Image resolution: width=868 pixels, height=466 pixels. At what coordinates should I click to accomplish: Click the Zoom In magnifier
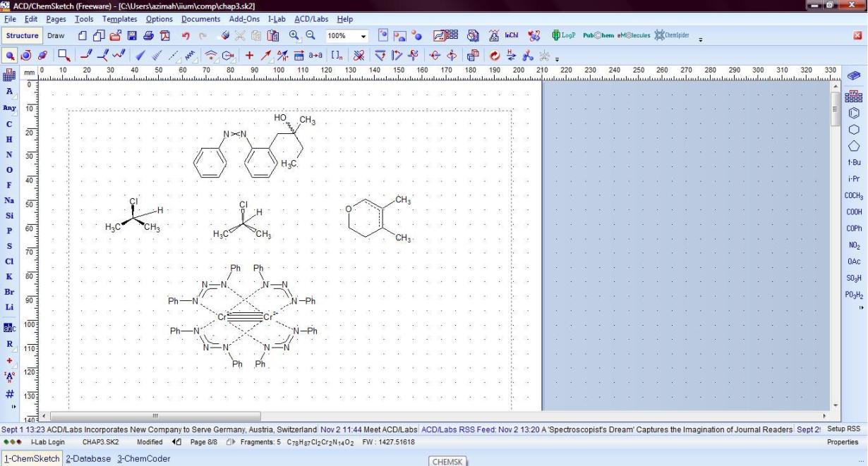[x=294, y=35]
